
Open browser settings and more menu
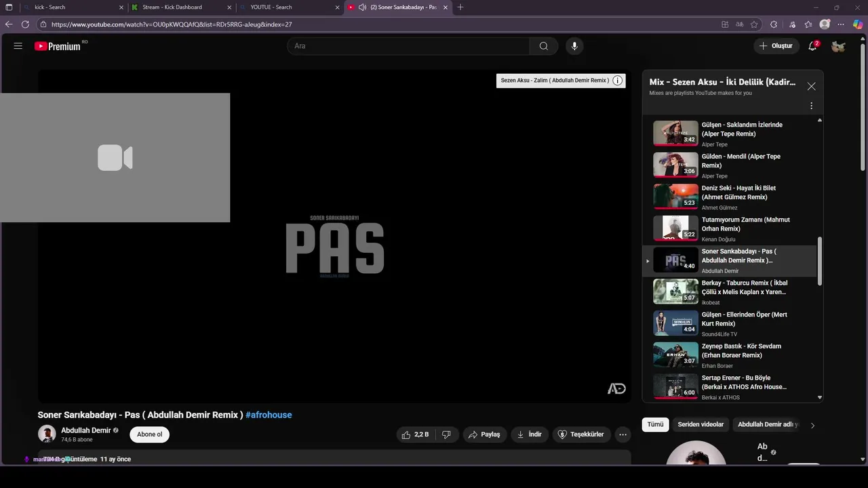[842, 24]
